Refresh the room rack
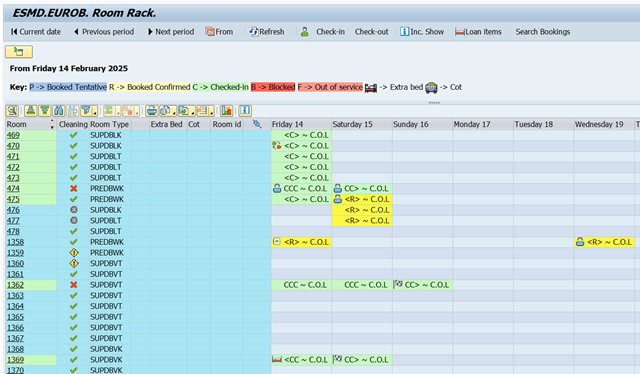This screenshot has width=640, height=374. pyautogui.click(x=267, y=32)
